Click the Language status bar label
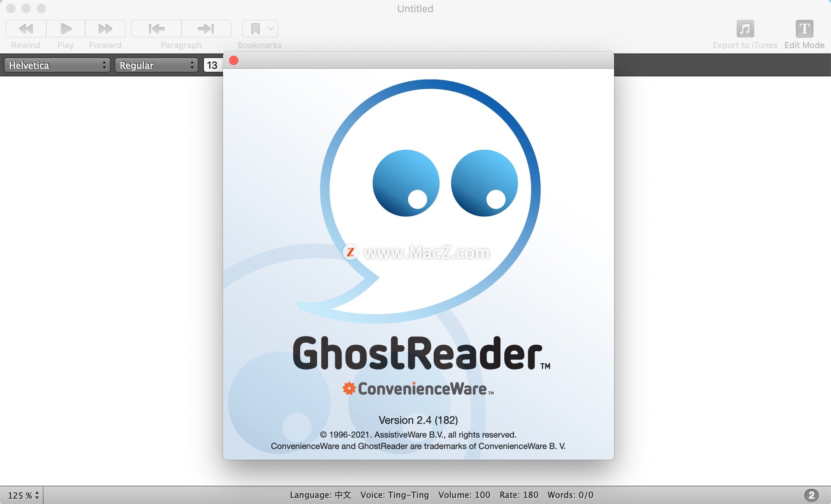 point(320,495)
